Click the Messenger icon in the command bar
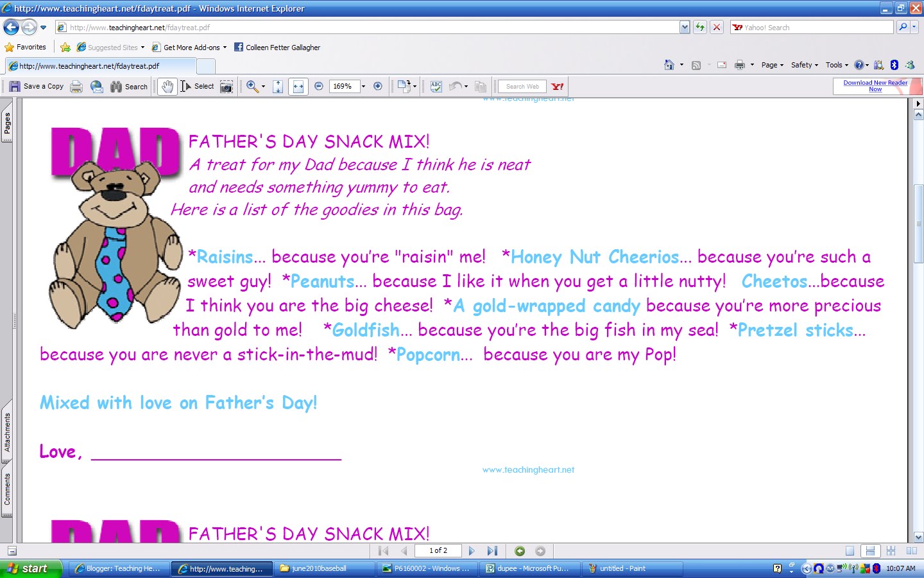 (x=910, y=65)
